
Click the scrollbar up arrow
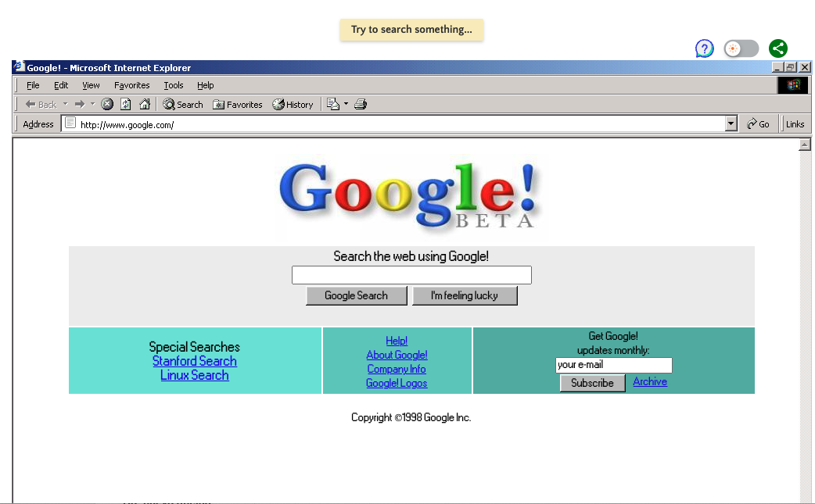(x=805, y=145)
